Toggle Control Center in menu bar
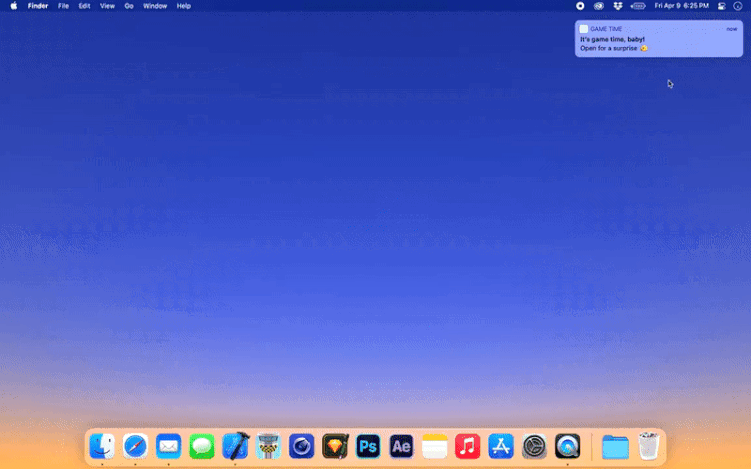Screen dimensions: 751x469 (721, 6)
